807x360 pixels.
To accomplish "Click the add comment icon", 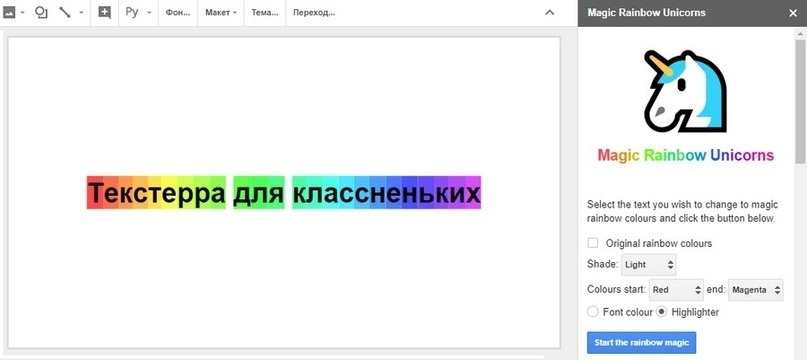I will (104, 13).
